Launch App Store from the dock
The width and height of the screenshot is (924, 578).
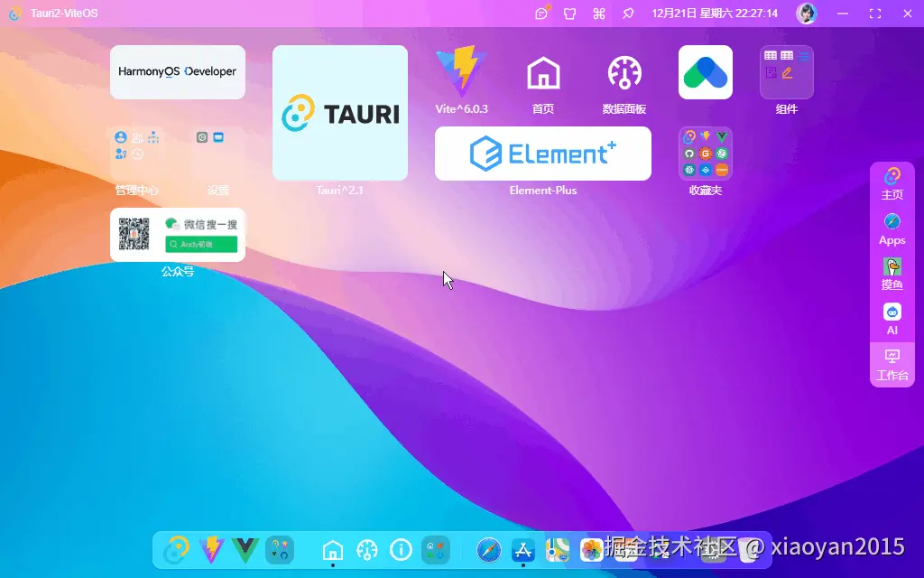click(522, 550)
